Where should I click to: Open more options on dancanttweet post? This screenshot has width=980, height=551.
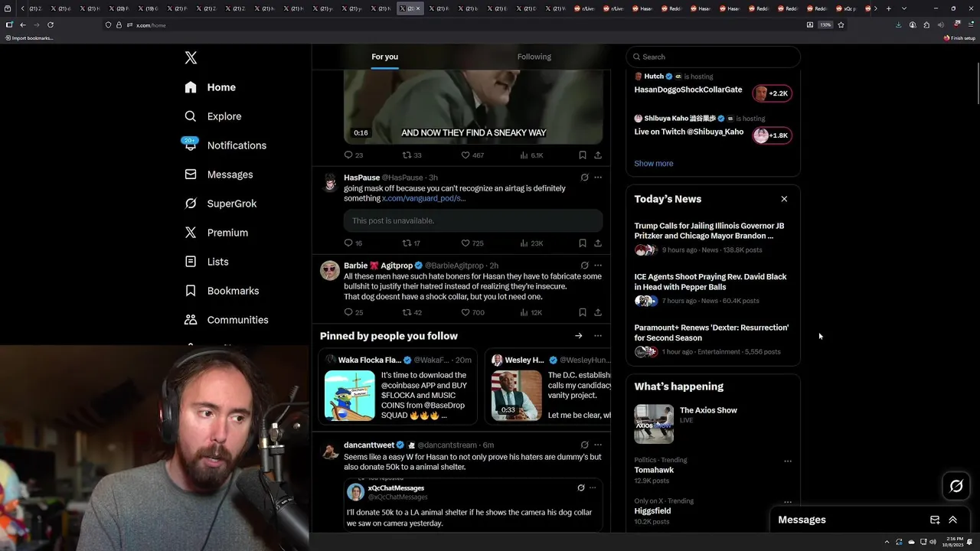pyautogui.click(x=598, y=445)
